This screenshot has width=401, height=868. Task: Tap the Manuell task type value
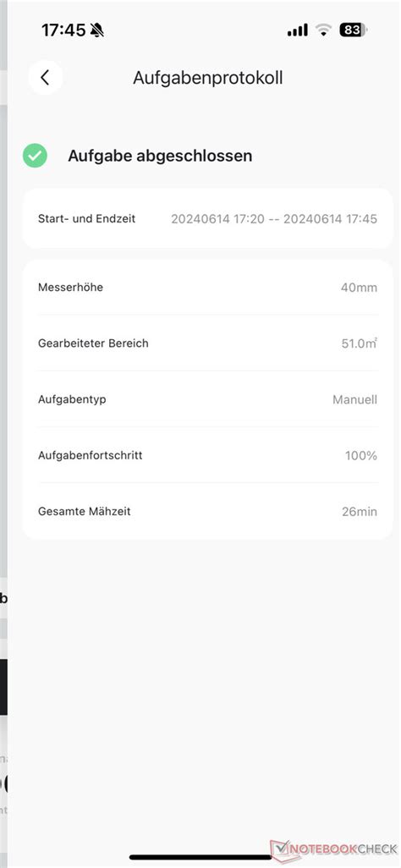355,399
